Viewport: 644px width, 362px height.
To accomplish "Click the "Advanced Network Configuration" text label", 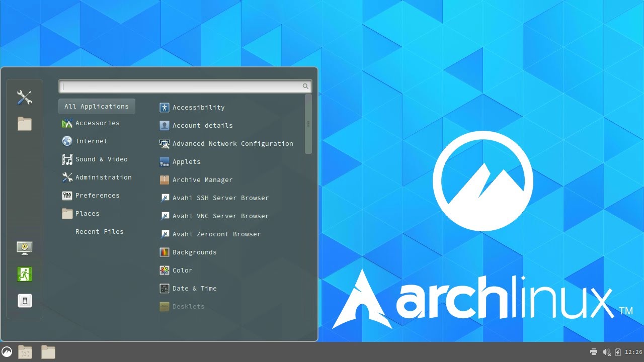I will tap(232, 143).
